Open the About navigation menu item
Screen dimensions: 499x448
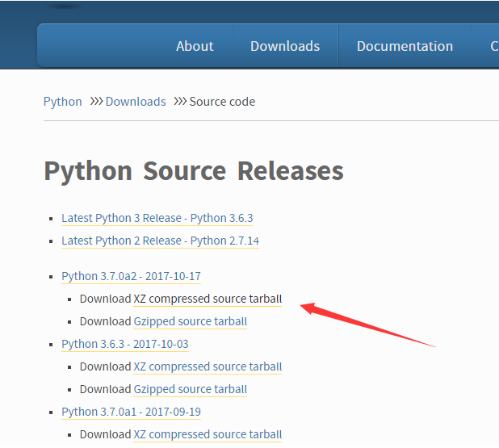pyautogui.click(x=195, y=46)
